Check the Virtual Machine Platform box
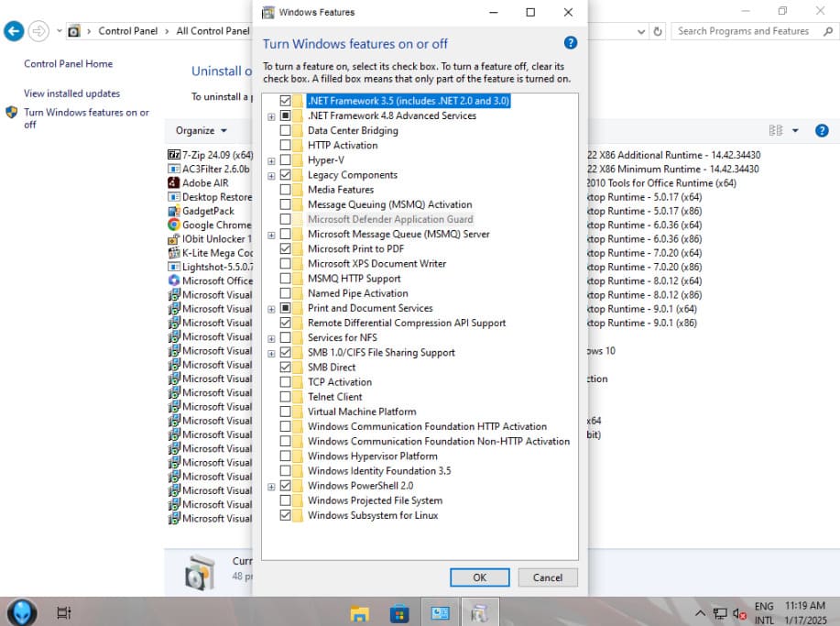The image size is (840, 626). click(x=286, y=412)
